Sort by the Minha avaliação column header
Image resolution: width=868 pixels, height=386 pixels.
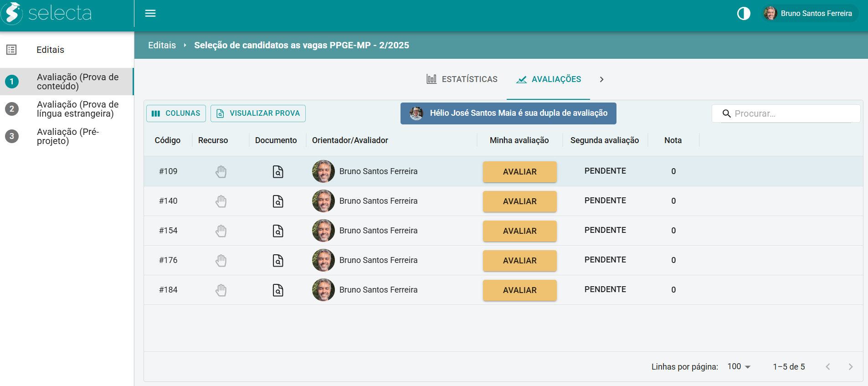tap(519, 140)
